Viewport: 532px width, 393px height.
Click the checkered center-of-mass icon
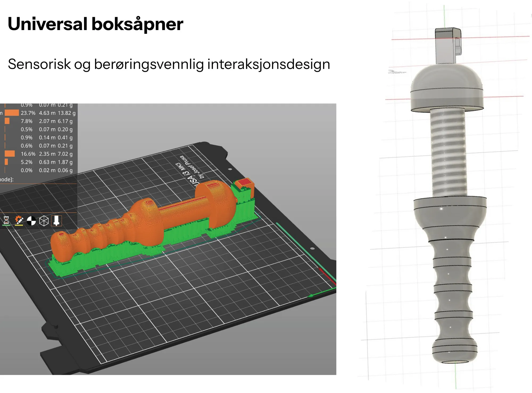pyautogui.click(x=31, y=220)
